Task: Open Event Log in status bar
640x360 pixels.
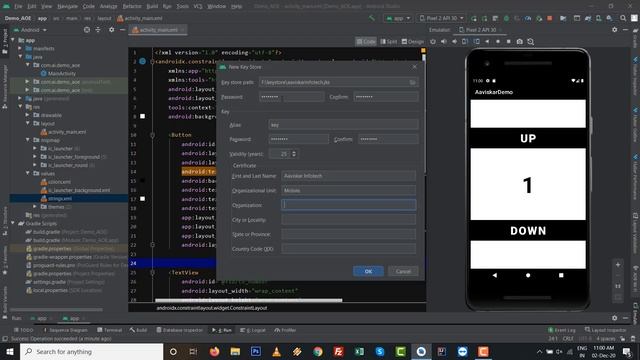Action: tap(562, 330)
